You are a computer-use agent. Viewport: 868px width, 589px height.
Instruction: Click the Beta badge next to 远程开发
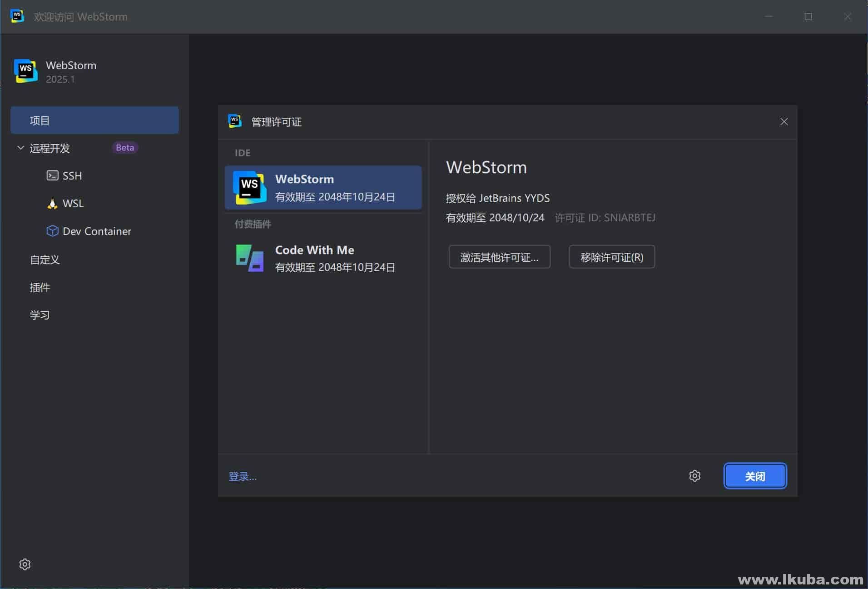point(125,148)
